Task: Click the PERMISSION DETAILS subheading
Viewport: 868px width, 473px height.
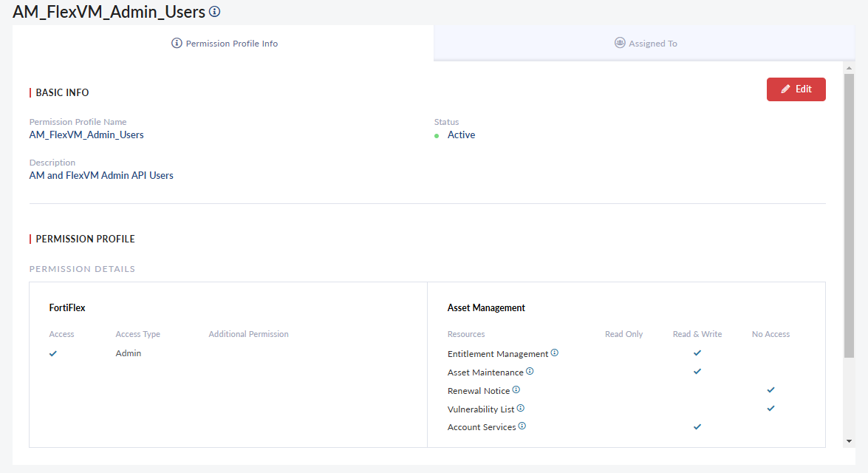Action: (x=83, y=268)
